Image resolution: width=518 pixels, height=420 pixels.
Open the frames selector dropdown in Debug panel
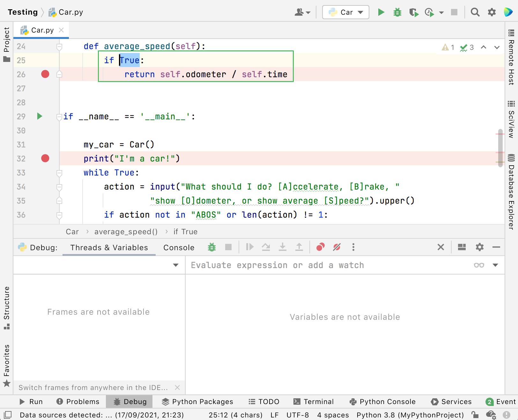[x=175, y=265]
